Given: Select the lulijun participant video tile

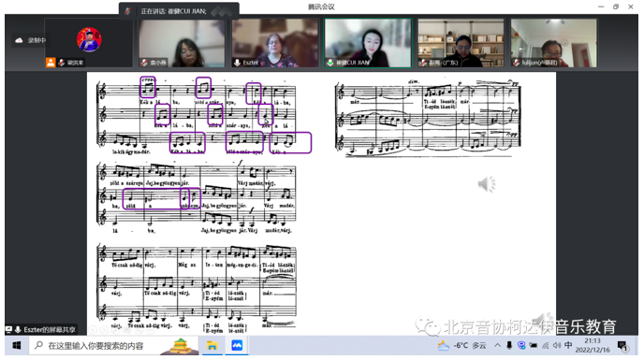Looking at the screenshot, I should click(x=553, y=43).
